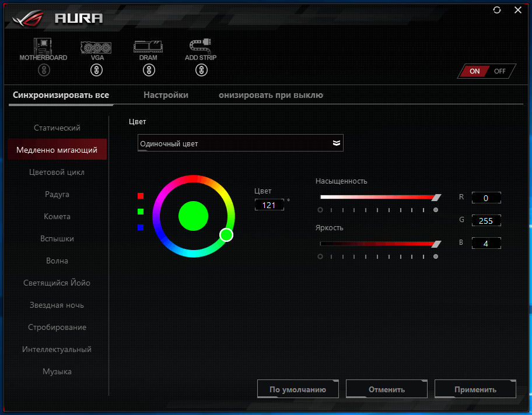532x415 pixels.
Task: Switch to Синхронизировать все tab
Action: point(61,95)
